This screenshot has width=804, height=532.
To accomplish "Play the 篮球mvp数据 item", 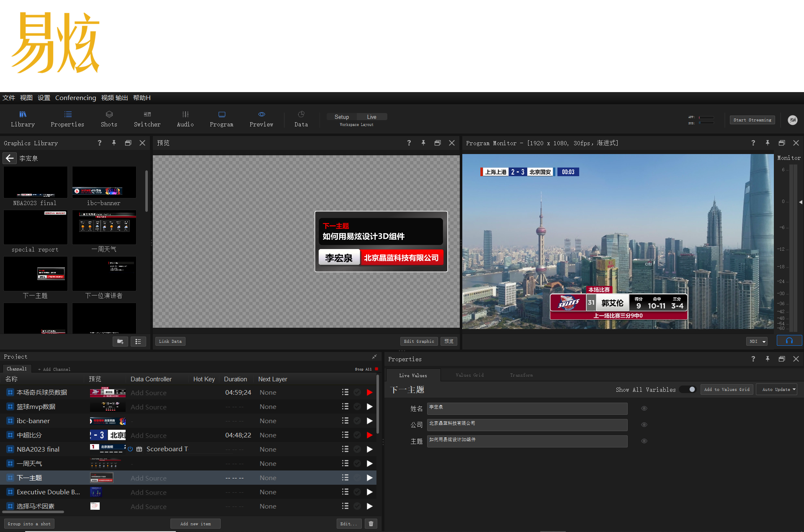I will 370,406.
